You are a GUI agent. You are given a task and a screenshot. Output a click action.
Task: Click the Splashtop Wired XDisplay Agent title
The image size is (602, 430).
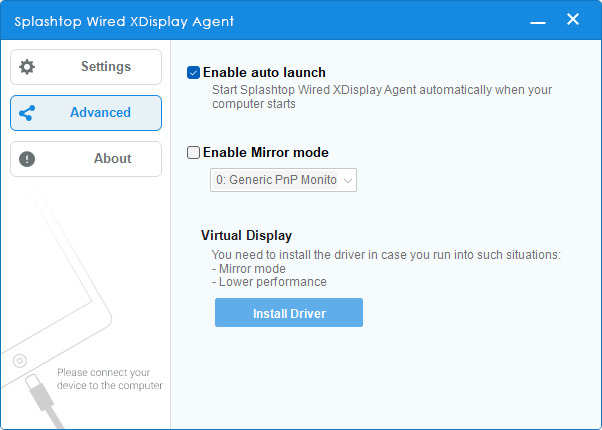[x=124, y=22]
